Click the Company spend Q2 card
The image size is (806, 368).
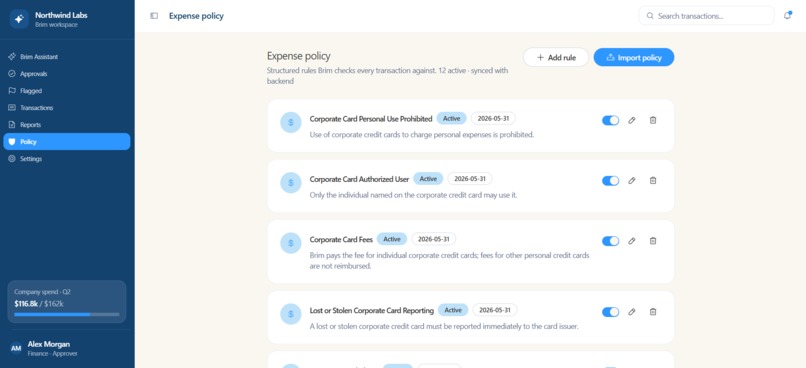(67, 301)
